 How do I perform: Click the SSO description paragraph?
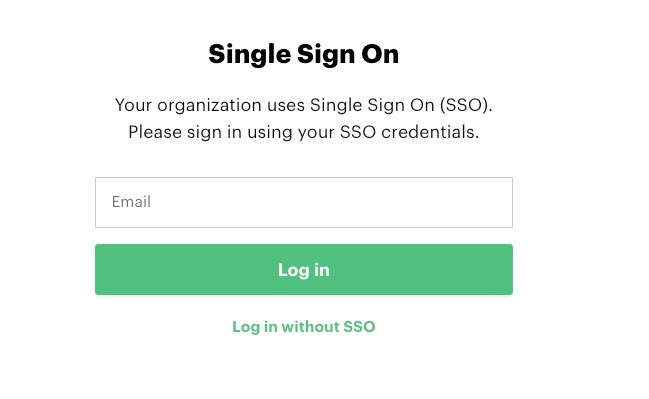tap(304, 118)
